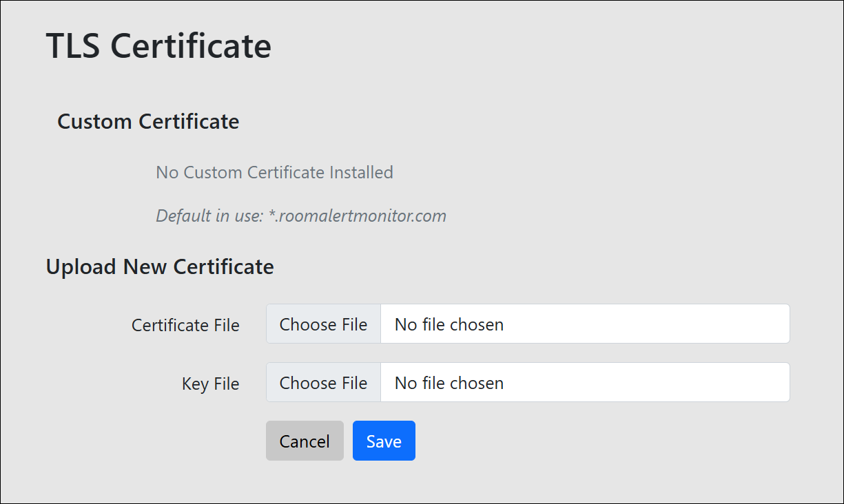Click the *.roomalertmonitor.com domain text
This screenshot has height=504, width=844.
tap(357, 216)
